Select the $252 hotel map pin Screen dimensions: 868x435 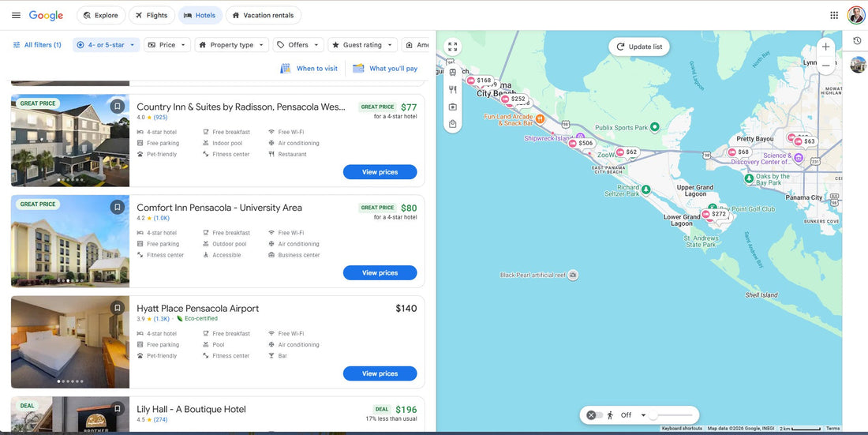[x=514, y=99]
